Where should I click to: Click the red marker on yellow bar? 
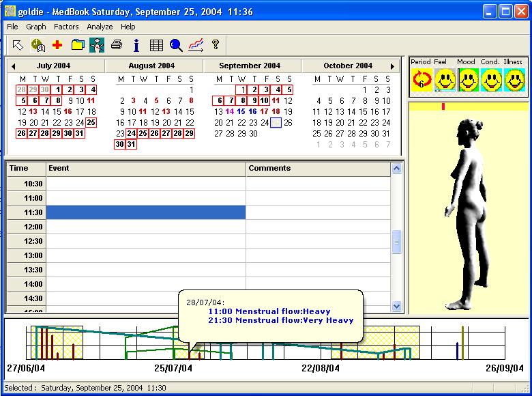(x=443, y=107)
